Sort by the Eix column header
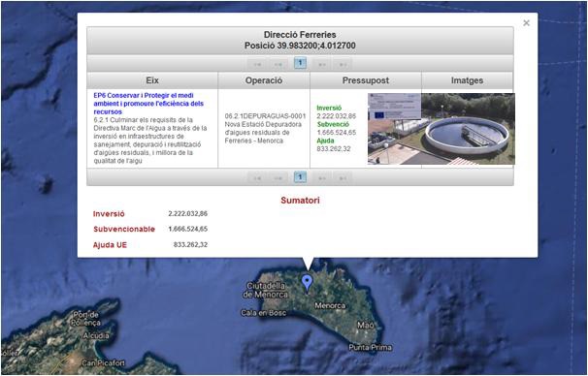 point(152,80)
